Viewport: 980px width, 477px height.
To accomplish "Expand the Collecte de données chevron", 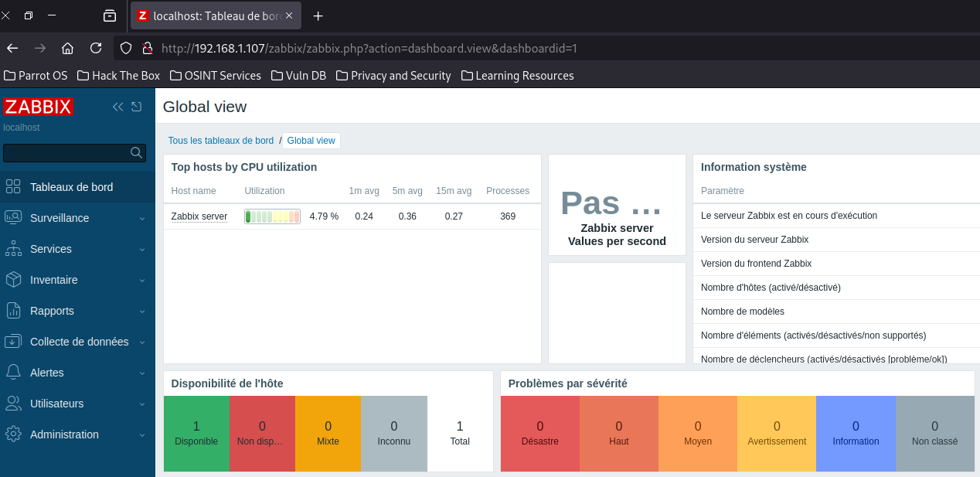I will [x=142, y=342].
